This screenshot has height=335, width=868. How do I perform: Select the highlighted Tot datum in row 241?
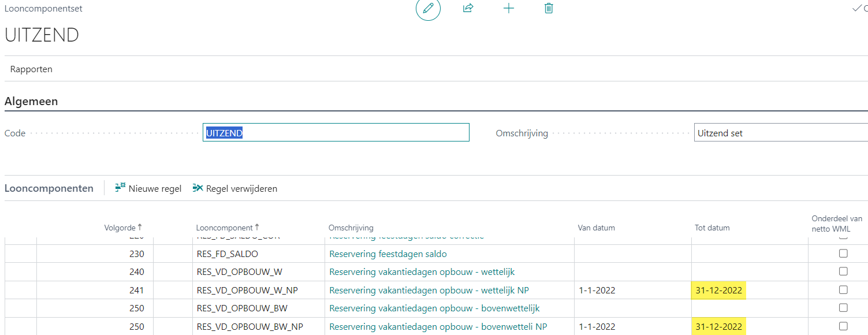tap(718, 291)
